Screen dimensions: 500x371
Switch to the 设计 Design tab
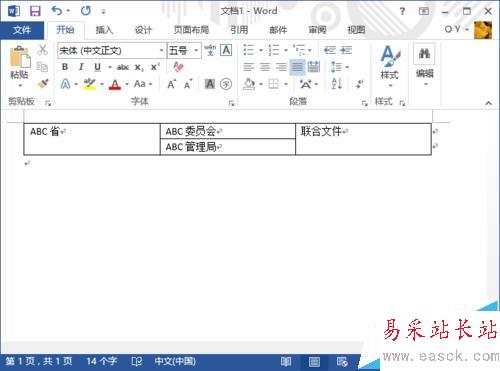coord(143,30)
